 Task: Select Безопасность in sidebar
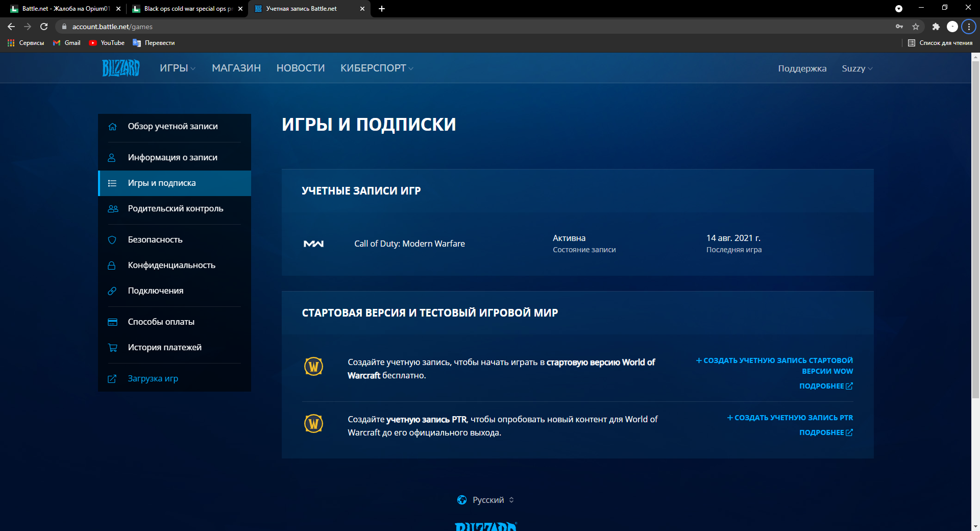click(175, 240)
